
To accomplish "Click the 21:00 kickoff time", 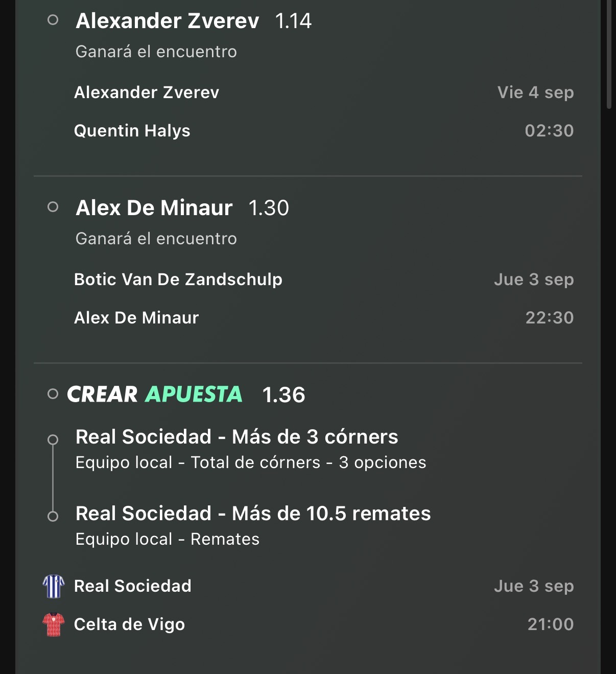I will 551,624.
